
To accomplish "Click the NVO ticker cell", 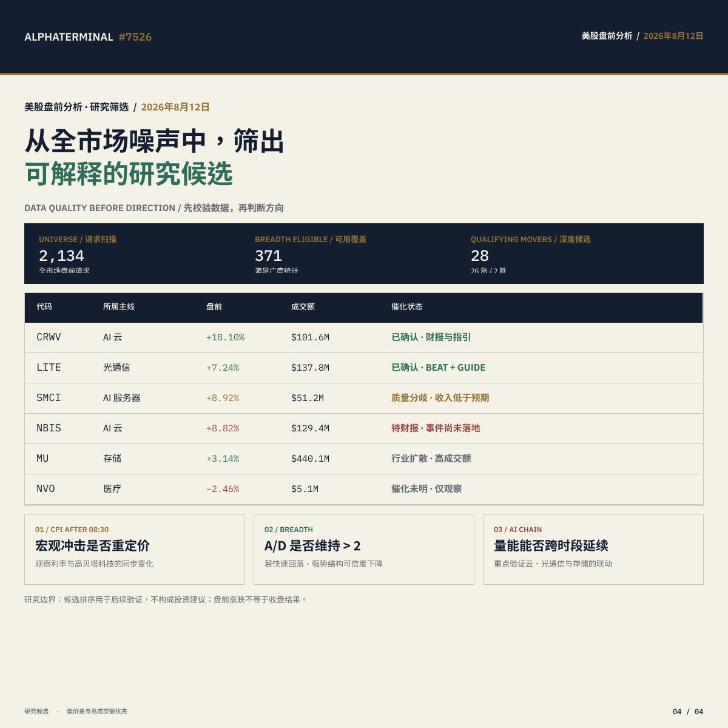I will 45,489.
